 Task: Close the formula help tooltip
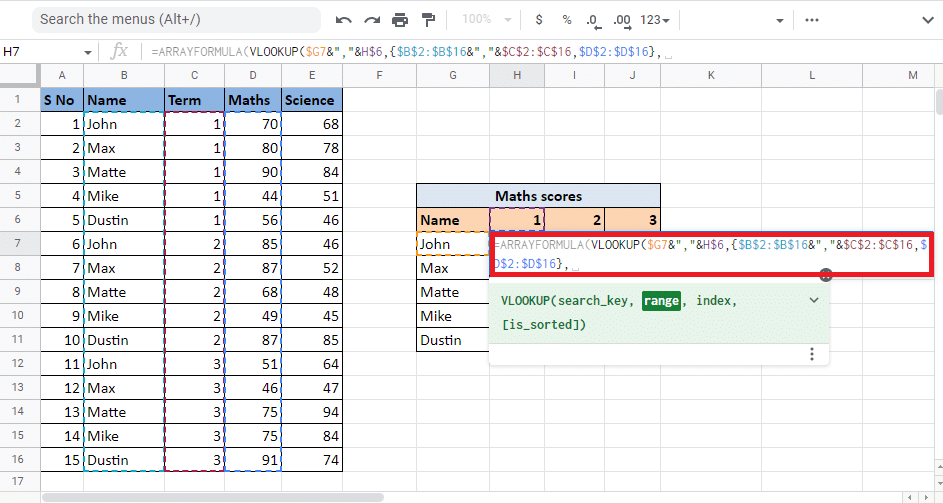826,275
